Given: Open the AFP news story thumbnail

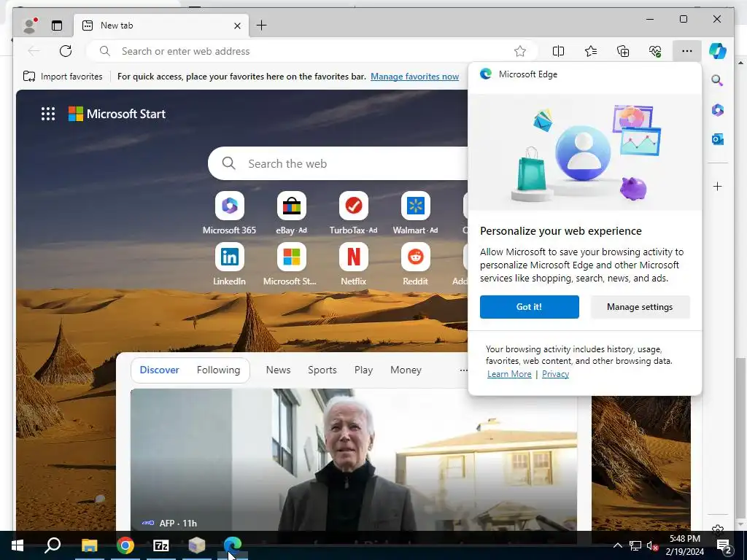Looking at the screenshot, I should click(x=354, y=459).
